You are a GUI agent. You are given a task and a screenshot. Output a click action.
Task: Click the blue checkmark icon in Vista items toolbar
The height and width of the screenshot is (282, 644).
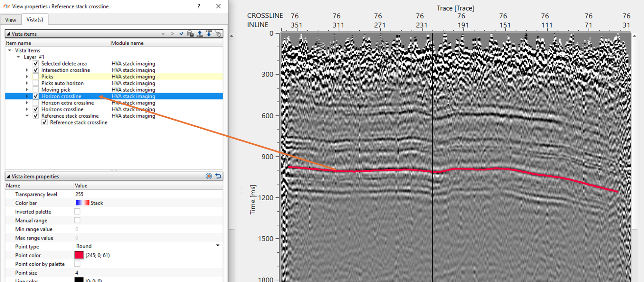tap(181, 34)
